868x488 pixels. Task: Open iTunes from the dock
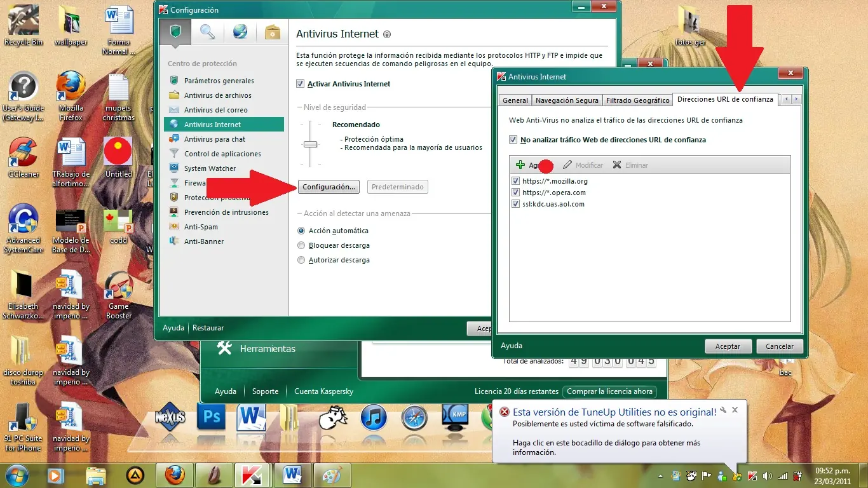tap(374, 417)
